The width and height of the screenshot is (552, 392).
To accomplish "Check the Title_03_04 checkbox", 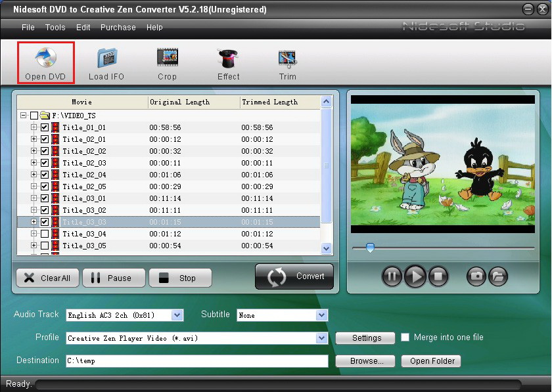I will 45,234.
